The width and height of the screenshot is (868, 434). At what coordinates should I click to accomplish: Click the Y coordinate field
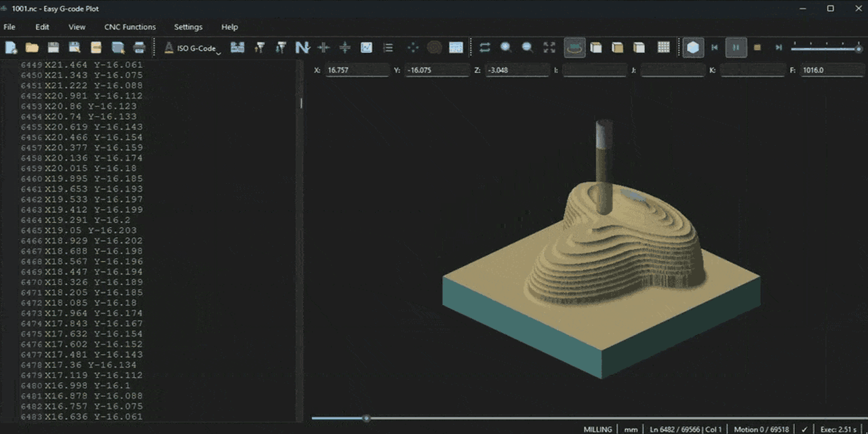(x=437, y=70)
